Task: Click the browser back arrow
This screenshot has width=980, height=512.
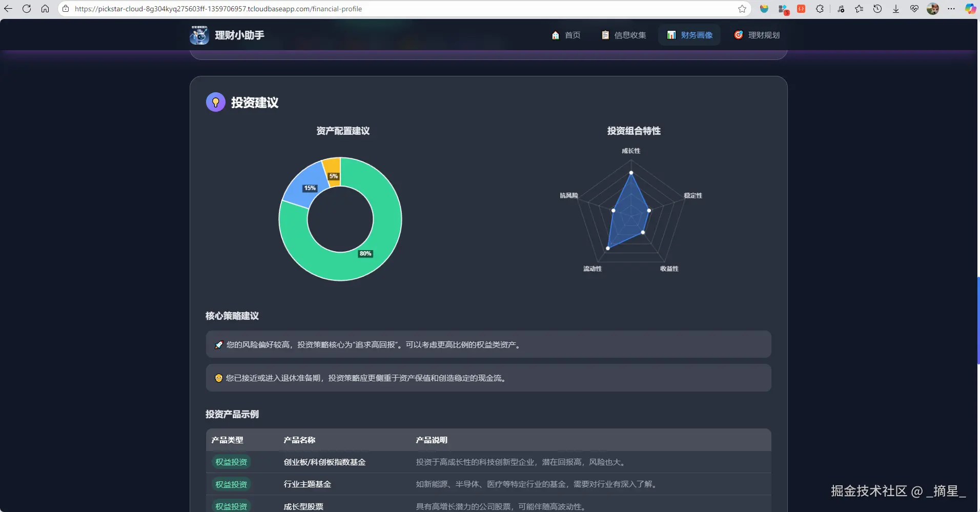Action: point(8,9)
